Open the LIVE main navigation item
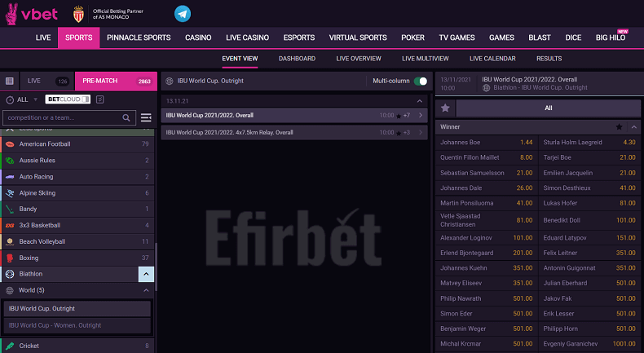This screenshot has height=353, width=644. pyautogui.click(x=43, y=38)
